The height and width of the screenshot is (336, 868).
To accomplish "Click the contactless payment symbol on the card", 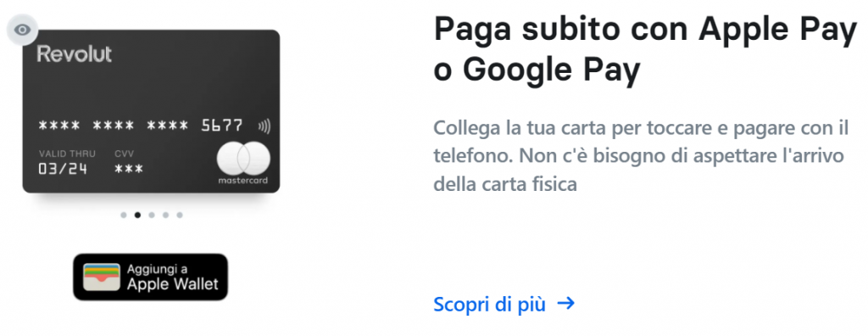I will pyautogui.click(x=264, y=126).
